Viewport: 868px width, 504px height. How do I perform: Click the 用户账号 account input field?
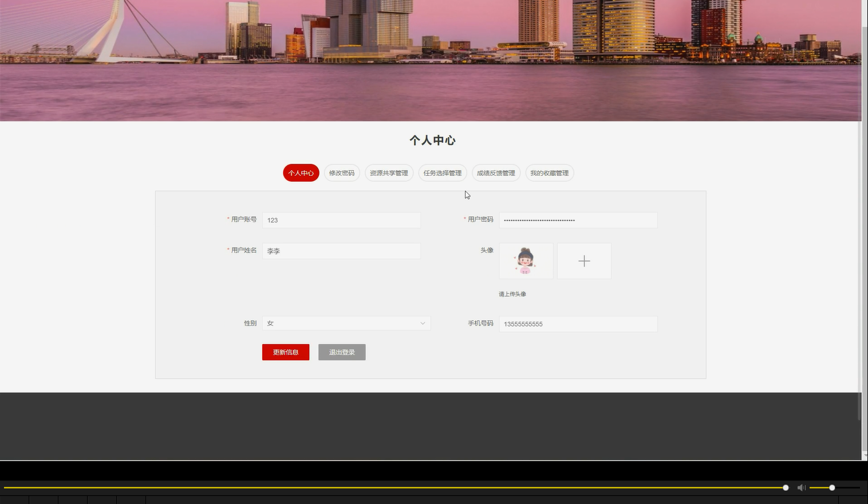[x=341, y=220]
